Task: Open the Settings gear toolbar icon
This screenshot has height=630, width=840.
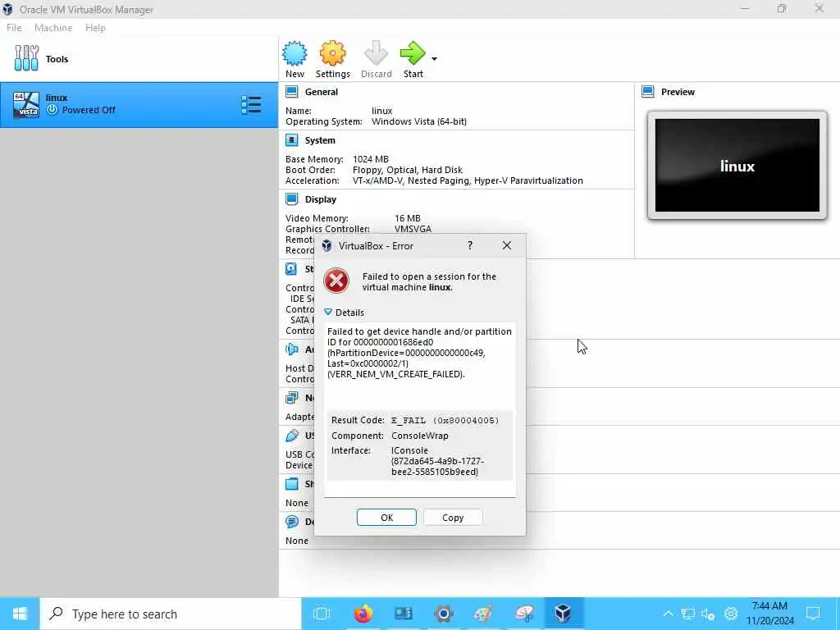Action: pos(332,53)
